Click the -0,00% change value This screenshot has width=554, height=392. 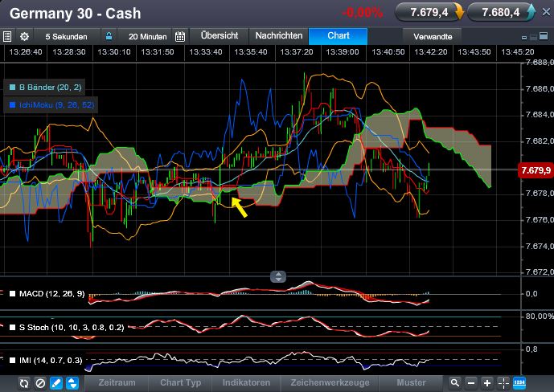tap(363, 13)
